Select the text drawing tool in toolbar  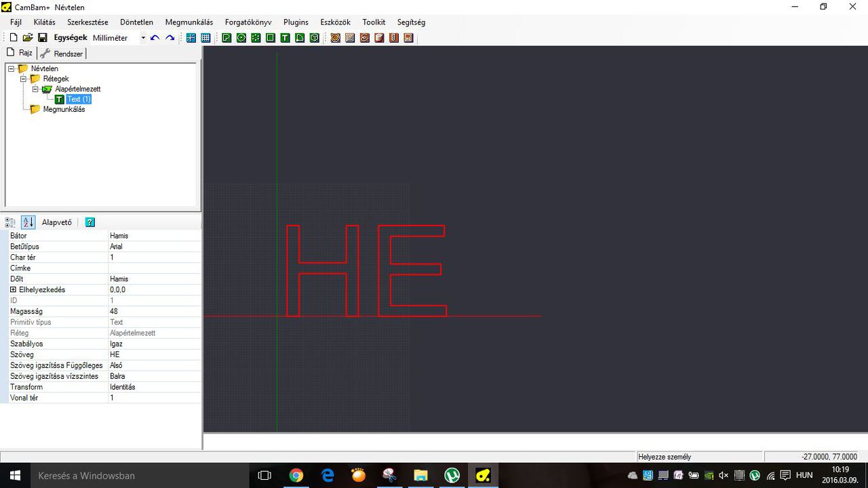point(285,38)
